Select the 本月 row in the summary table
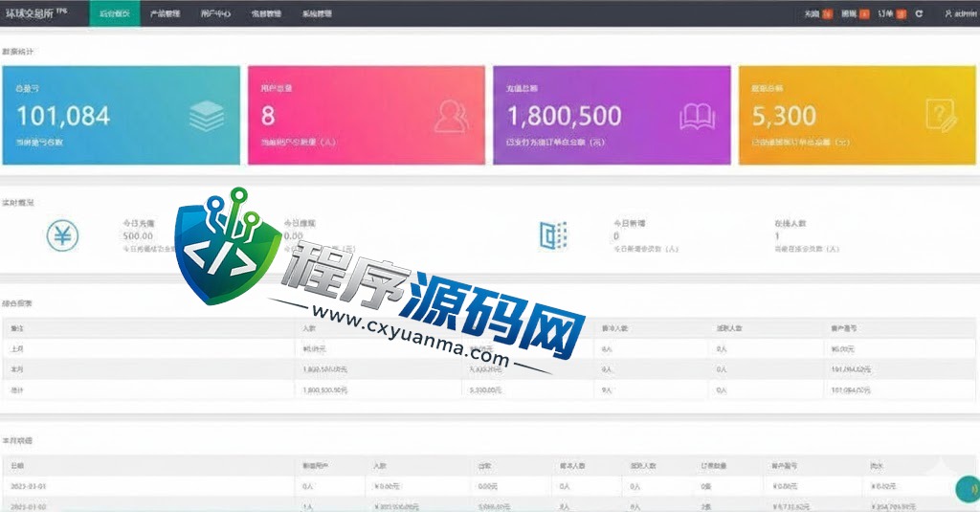 coord(489,369)
